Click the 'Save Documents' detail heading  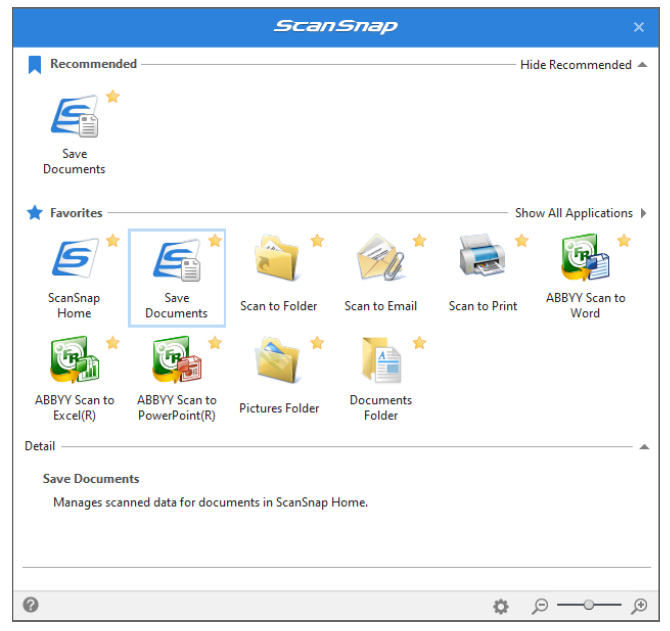[x=91, y=479]
